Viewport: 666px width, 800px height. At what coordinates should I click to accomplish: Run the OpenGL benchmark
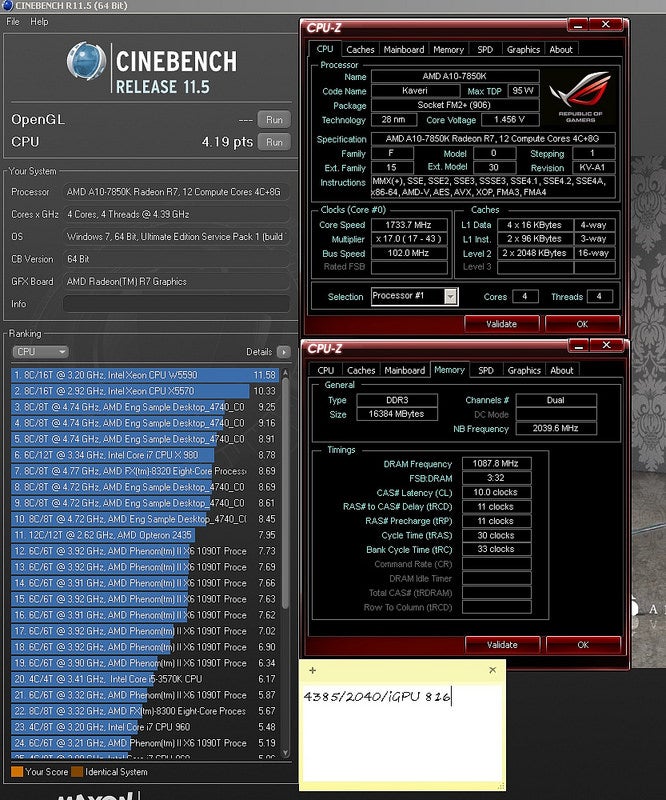[x=273, y=120]
